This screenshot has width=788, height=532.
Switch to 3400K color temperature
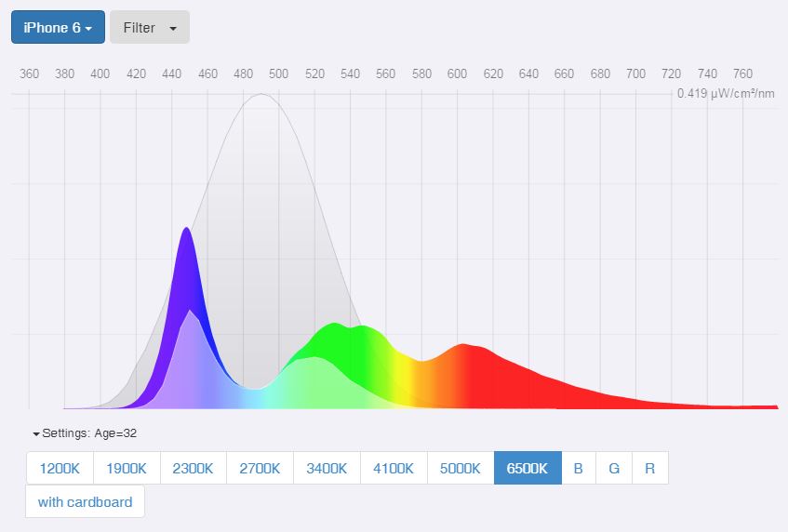point(327,469)
